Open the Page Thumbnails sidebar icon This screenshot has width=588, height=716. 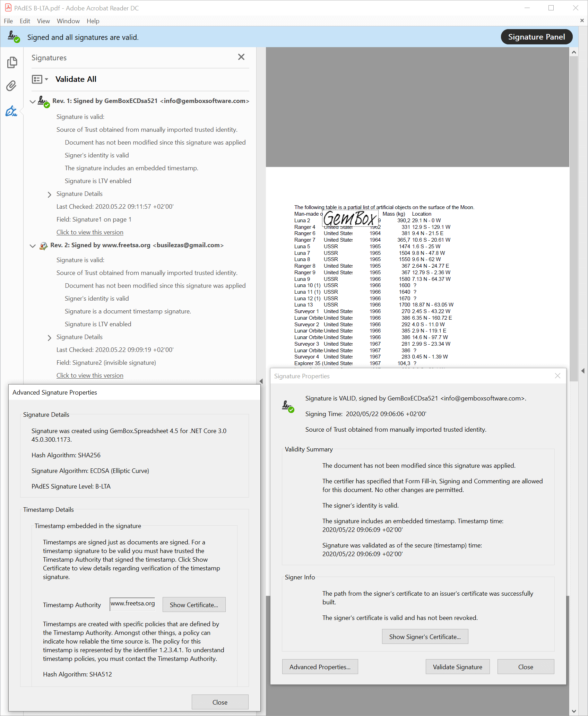[x=12, y=62]
